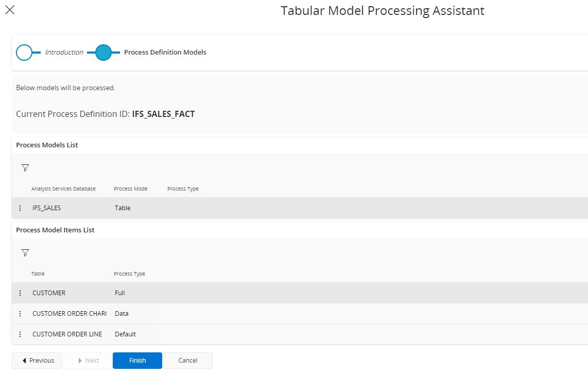Click the Process Definition Models step label
588x374 pixels.
[x=165, y=52]
